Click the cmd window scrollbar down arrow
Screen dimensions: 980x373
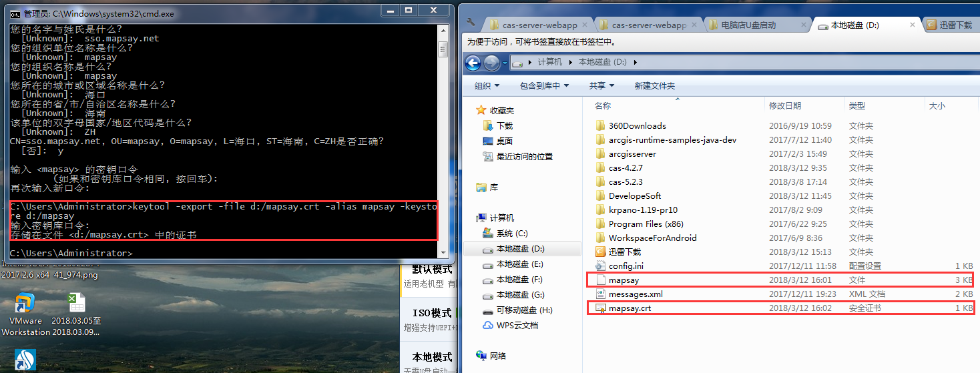443,252
